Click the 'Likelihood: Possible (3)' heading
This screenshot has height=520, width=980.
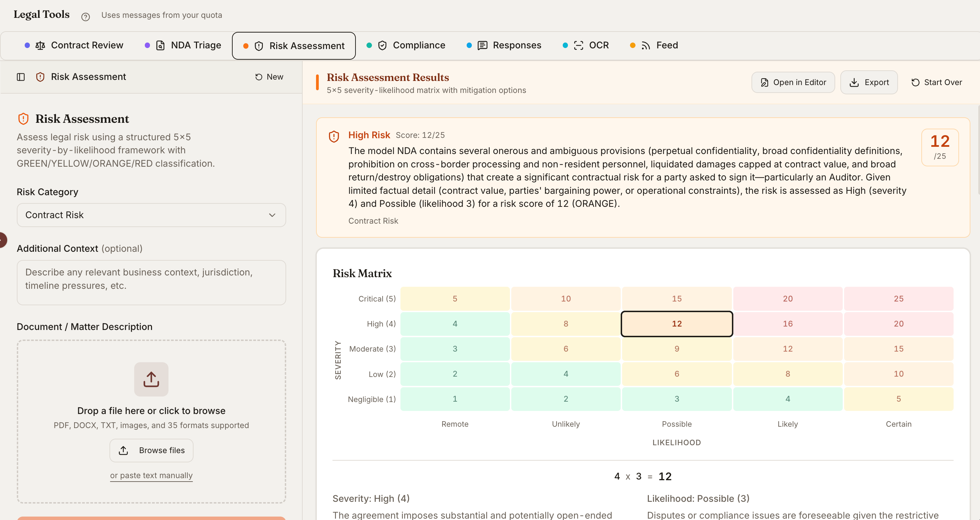pos(698,498)
